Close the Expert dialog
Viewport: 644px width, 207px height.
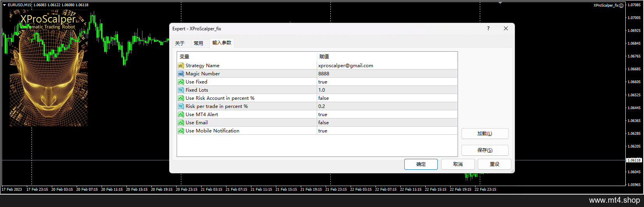(506, 28)
